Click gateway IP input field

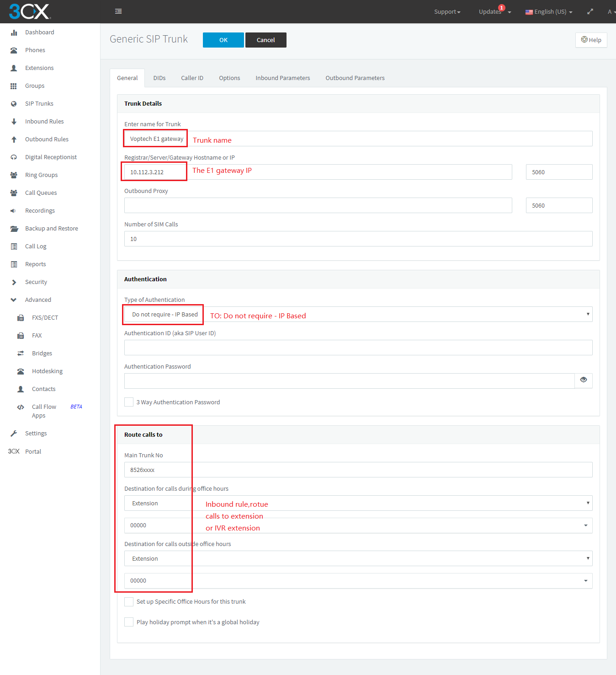318,172
